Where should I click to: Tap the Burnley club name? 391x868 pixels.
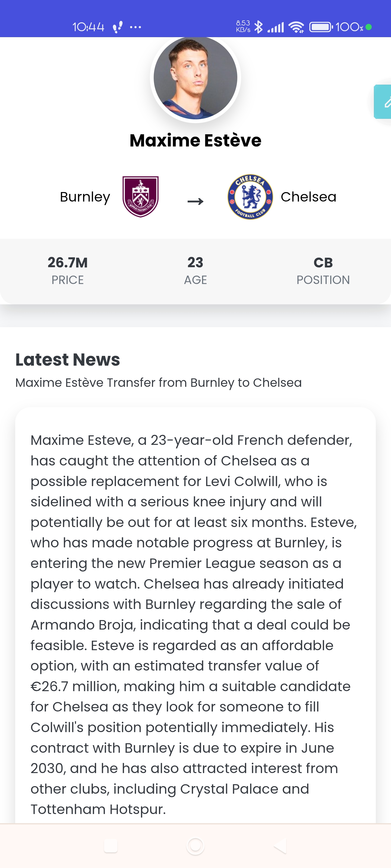click(x=85, y=197)
